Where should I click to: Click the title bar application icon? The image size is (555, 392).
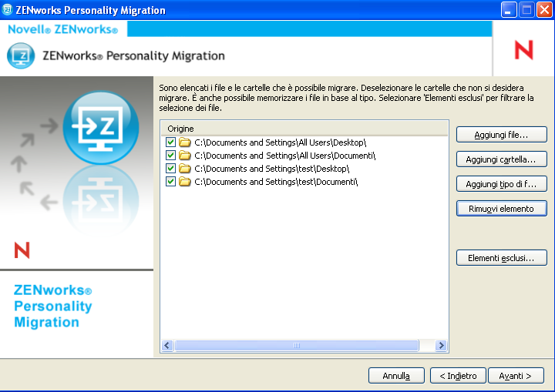click(x=7, y=9)
